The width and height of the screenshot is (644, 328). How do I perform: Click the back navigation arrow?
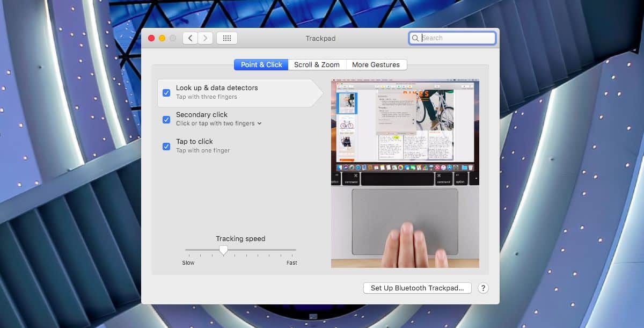(x=190, y=38)
